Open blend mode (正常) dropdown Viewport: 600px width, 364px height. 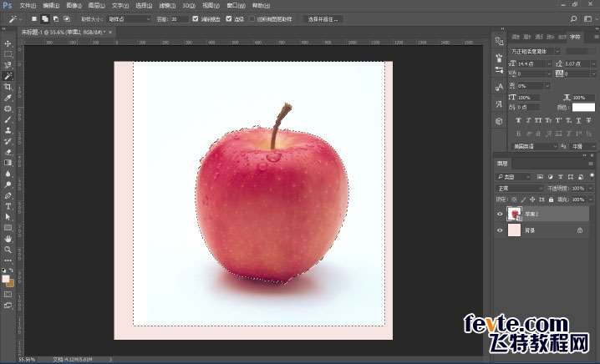pyautogui.click(x=519, y=189)
